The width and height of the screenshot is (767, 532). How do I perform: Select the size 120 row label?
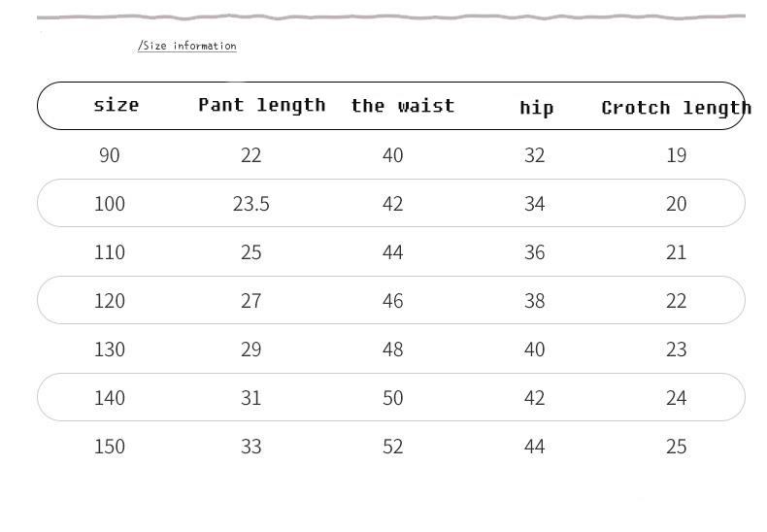(x=110, y=301)
